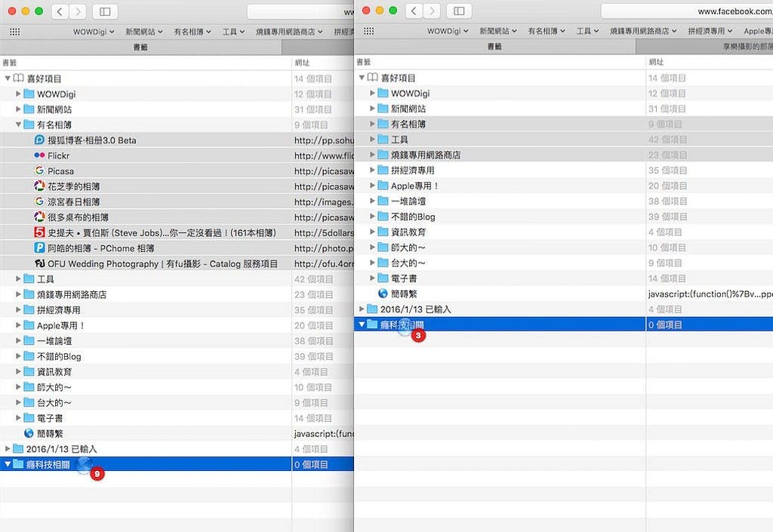Click the Top Sites grid icon in left window
Image resolution: width=773 pixels, height=532 pixels.
pyautogui.click(x=14, y=32)
